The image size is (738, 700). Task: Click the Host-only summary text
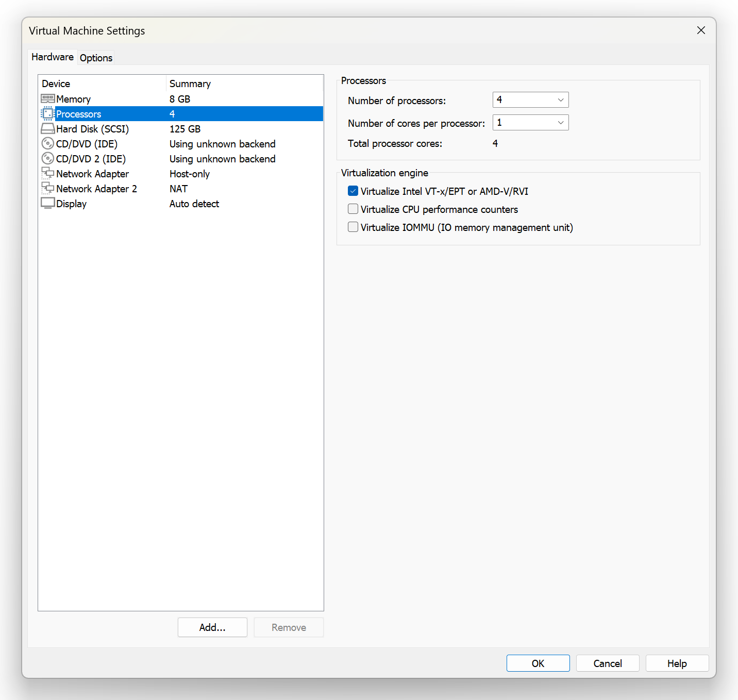(x=190, y=174)
